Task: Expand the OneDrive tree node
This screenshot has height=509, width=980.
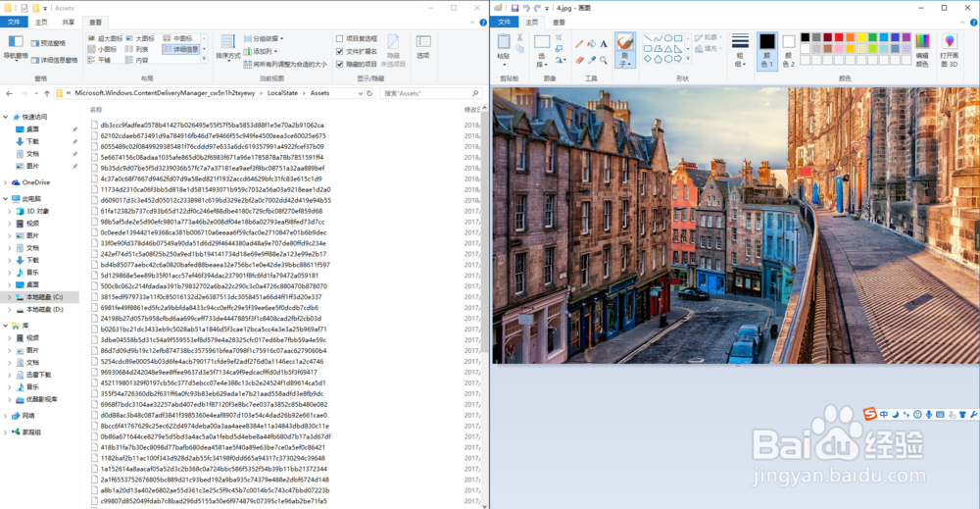Action: 6,182
